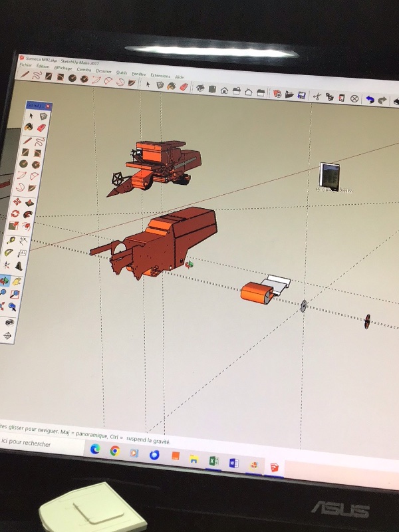Screen dimensions: 399x532
Task: Select the arrow tool in the floating palette
Action: [31, 116]
